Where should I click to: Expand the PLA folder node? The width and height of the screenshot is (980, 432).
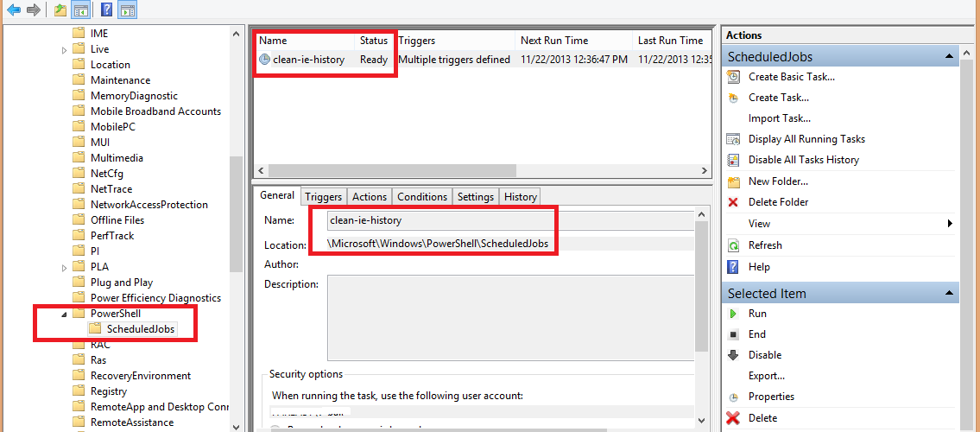click(65, 268)
